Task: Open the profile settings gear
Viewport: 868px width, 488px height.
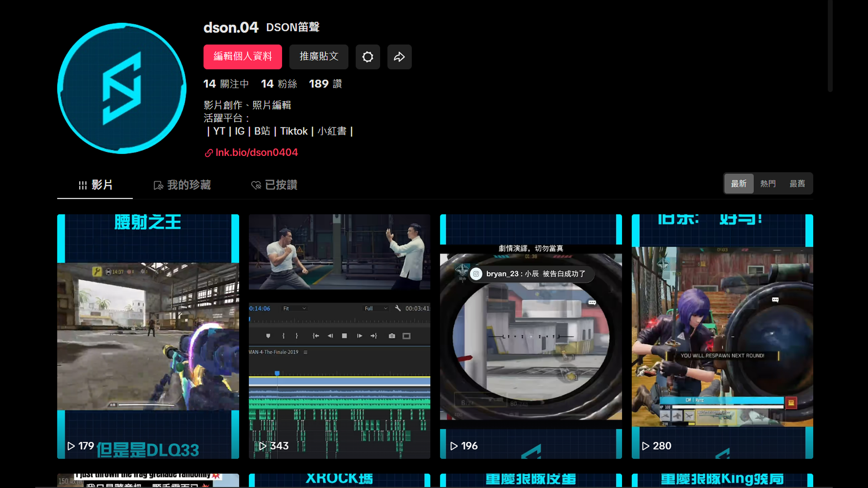Action: coord(368,57)
